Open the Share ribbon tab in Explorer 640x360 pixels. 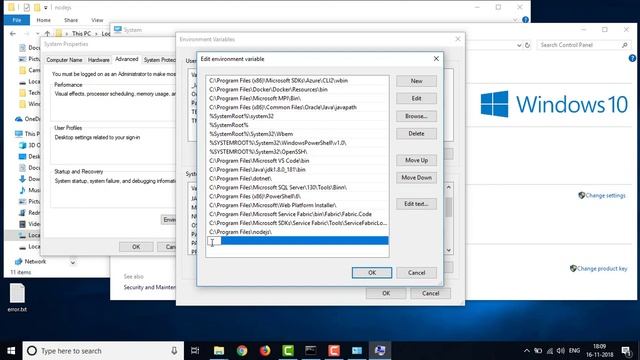click(71, 20)
